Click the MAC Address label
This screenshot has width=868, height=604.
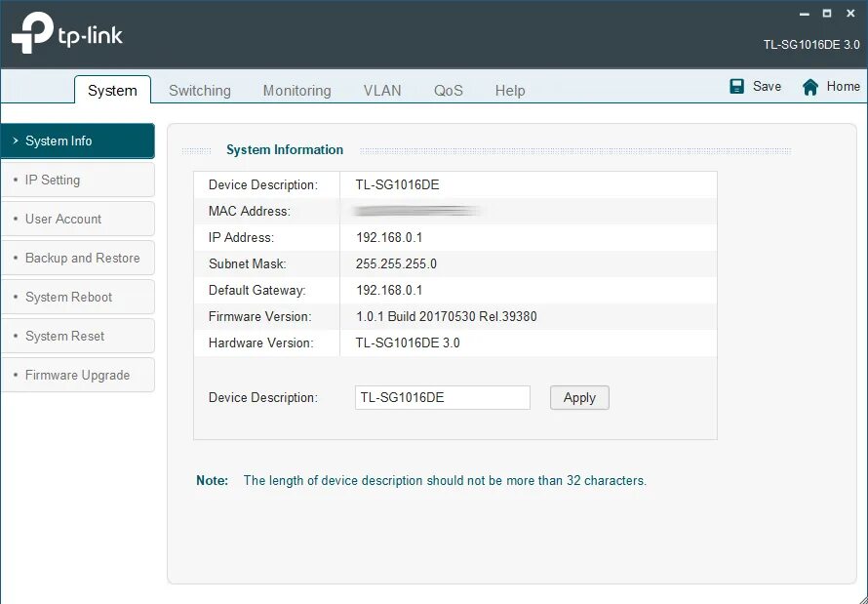249,211
